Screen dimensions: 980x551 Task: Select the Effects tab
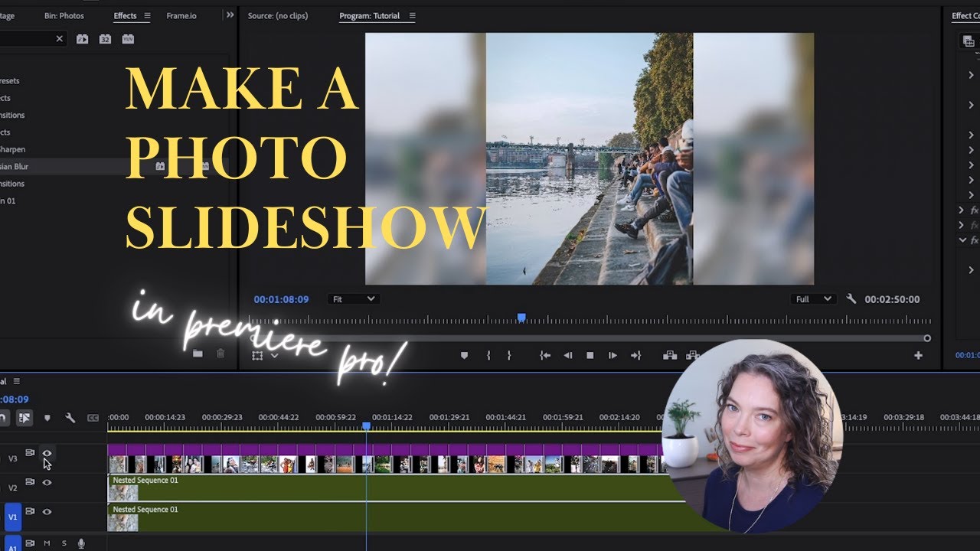125,16
